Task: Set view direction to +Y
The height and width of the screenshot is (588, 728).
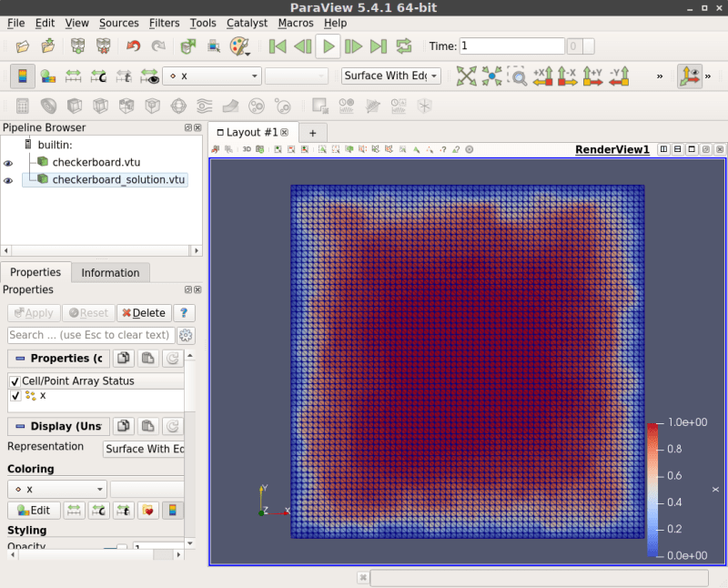Action: click(593, 76)
